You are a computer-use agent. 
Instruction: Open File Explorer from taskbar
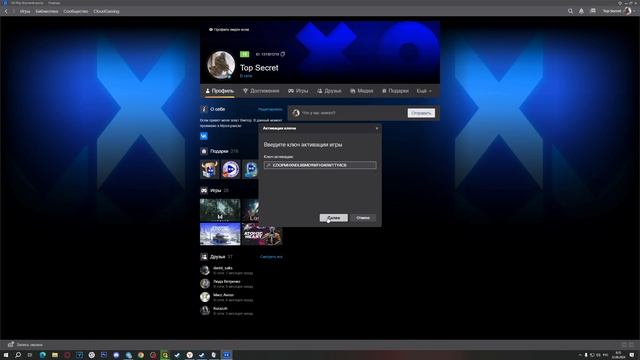[x=55, y=355]
